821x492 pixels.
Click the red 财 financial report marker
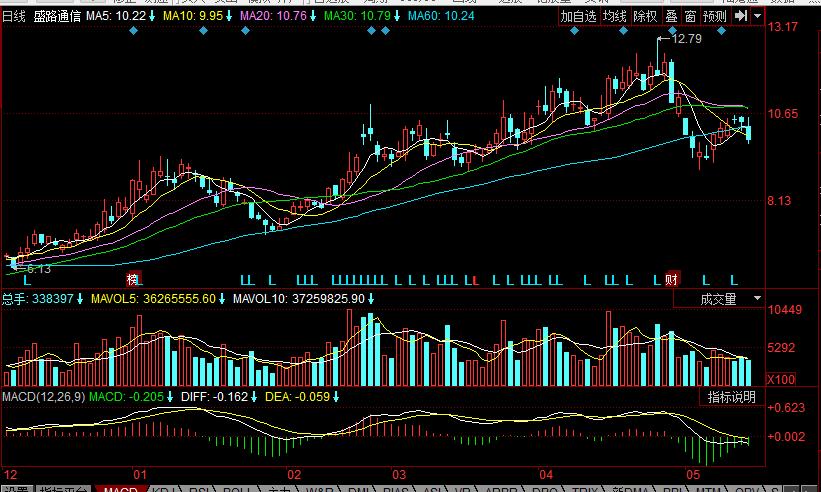(672, 278)
